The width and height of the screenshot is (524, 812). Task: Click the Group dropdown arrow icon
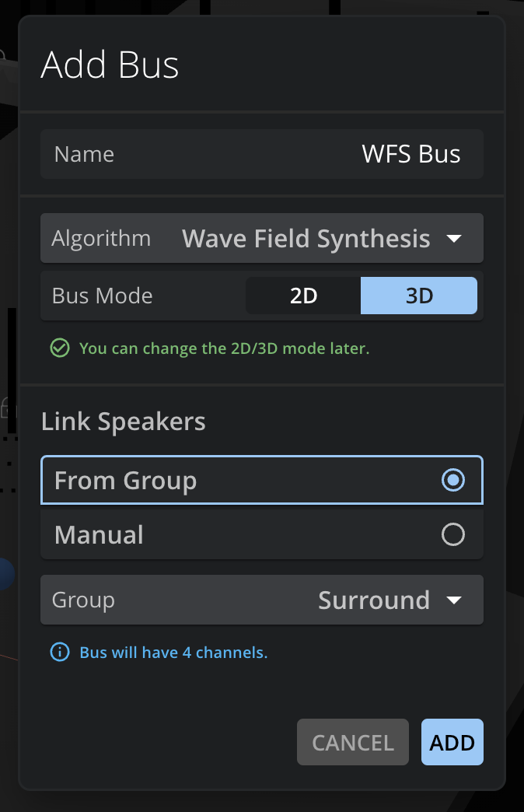point(454,600)
